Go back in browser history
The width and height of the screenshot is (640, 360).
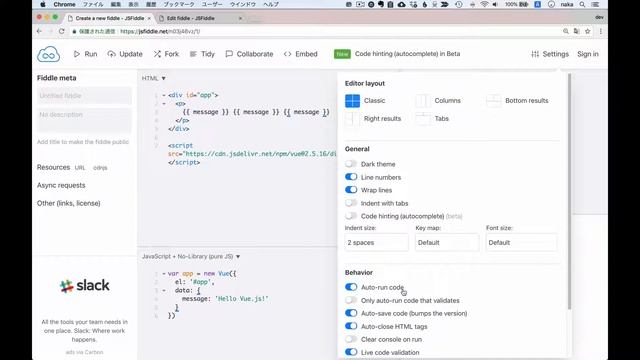coord(39,31)
